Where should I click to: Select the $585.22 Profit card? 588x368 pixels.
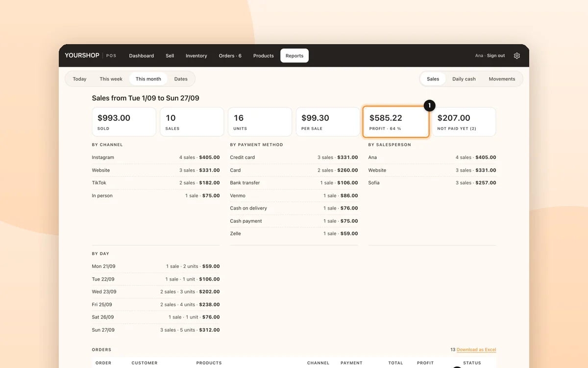(396, 122)
